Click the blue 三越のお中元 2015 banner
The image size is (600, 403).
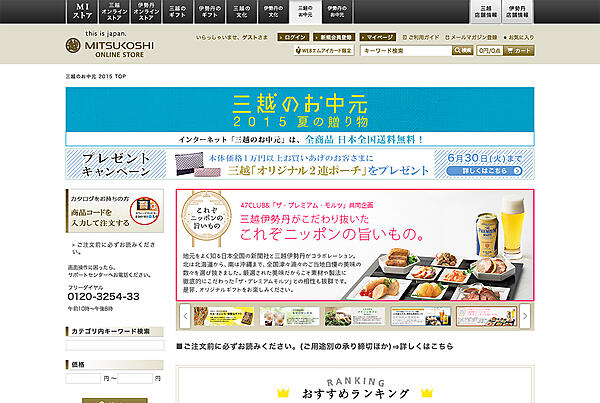coord(300,110)
